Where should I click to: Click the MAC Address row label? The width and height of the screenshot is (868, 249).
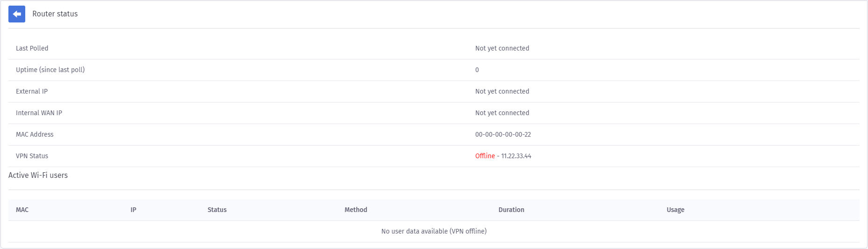click(35, 134)
